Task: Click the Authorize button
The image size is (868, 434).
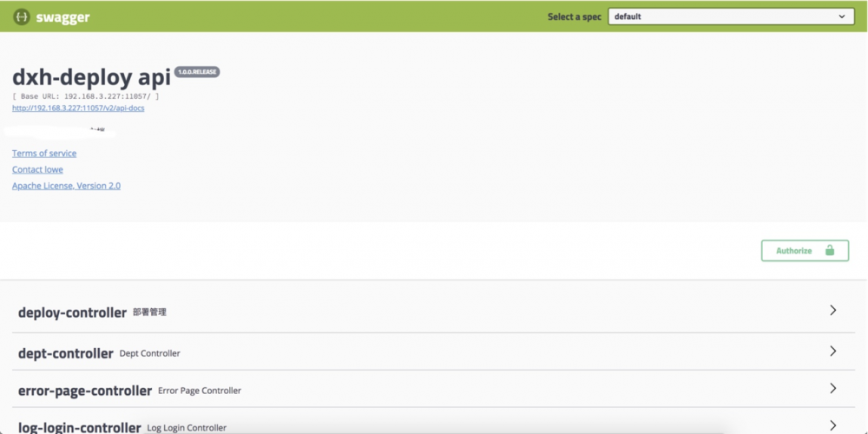Action: 805,251
